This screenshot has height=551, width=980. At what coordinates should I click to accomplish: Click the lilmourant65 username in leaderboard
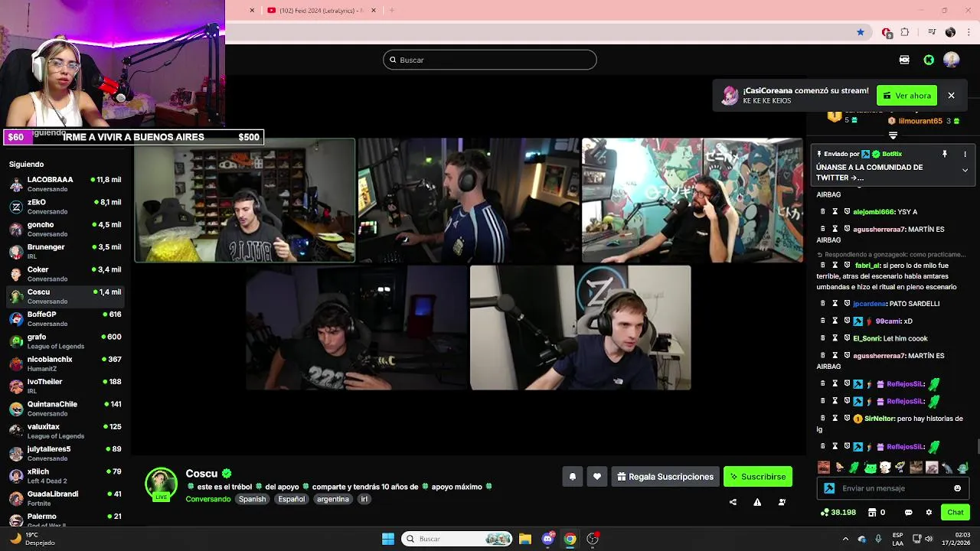[920, 121]
